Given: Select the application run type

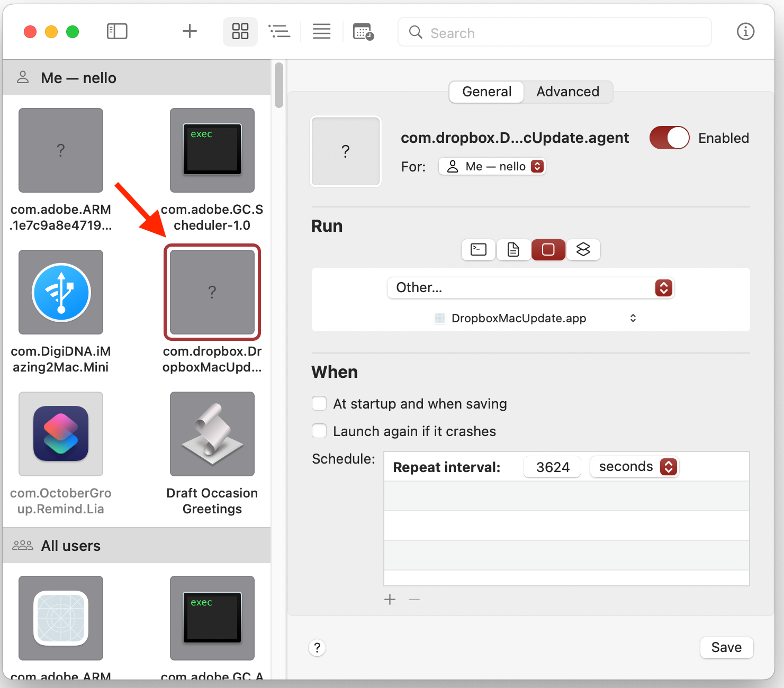Looking at the screenshot, I should click(548, 250).
